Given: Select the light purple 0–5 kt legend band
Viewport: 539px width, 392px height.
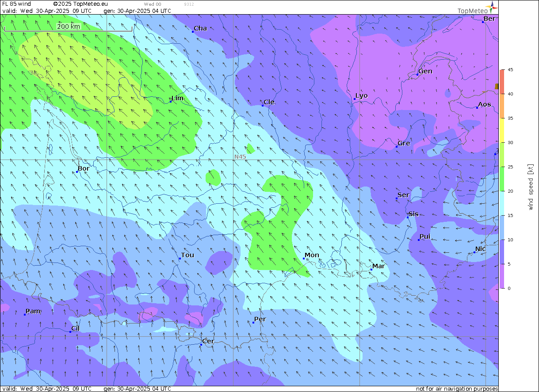Looking at the screenshot, I should pos(502,276).
